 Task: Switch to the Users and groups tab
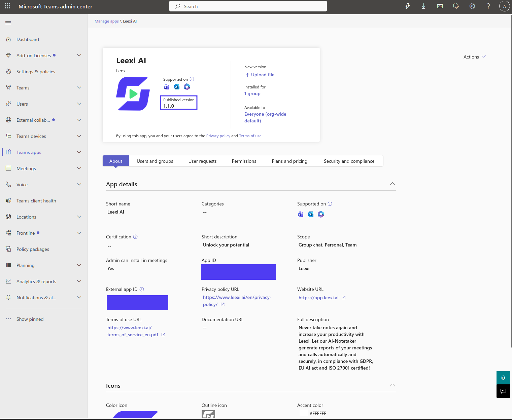pyautogui.click(x=155, y=161)
